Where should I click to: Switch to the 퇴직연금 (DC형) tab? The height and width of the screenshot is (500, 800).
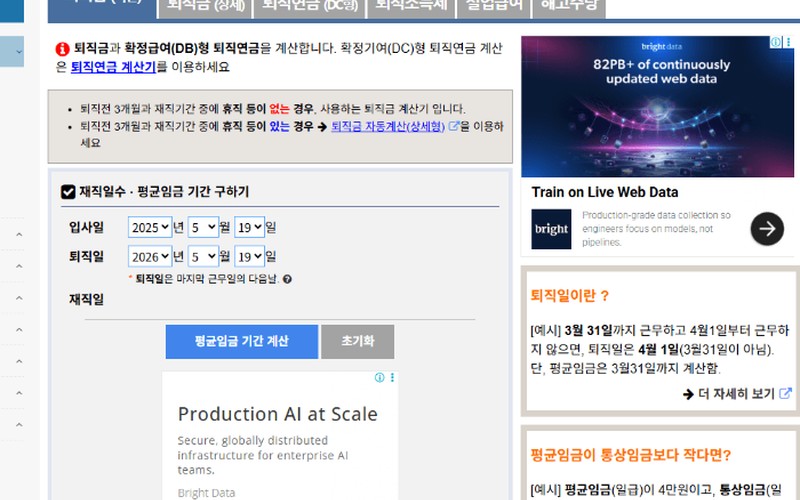point(310,7)
